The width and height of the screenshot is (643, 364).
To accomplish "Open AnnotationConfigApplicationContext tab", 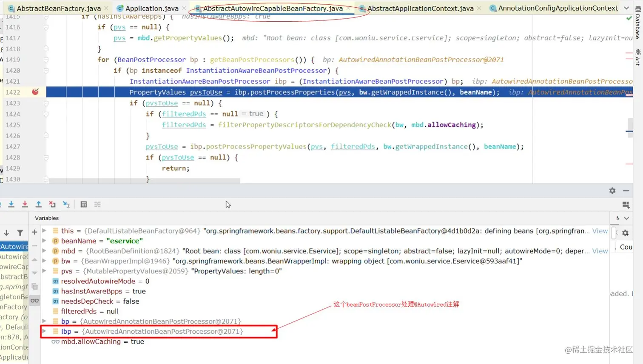I will [x=558, y=8].
